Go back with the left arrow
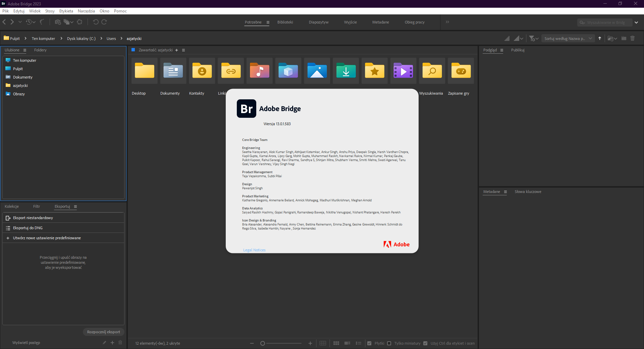This screenshot has width=644, height=349. pos(4,22)
